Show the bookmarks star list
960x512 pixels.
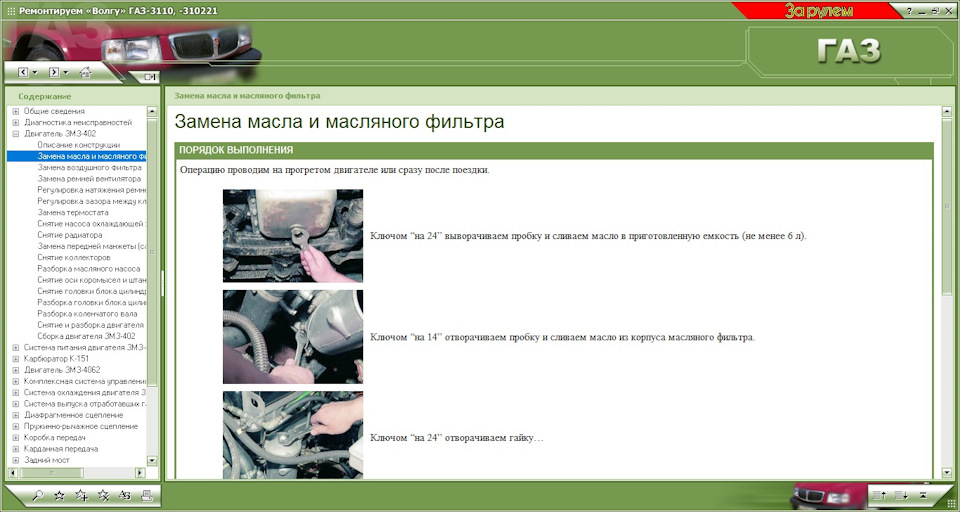coord(59,495)
